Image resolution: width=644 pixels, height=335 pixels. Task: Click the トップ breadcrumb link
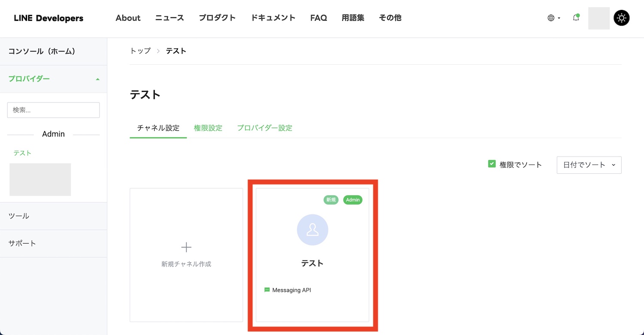140,51
